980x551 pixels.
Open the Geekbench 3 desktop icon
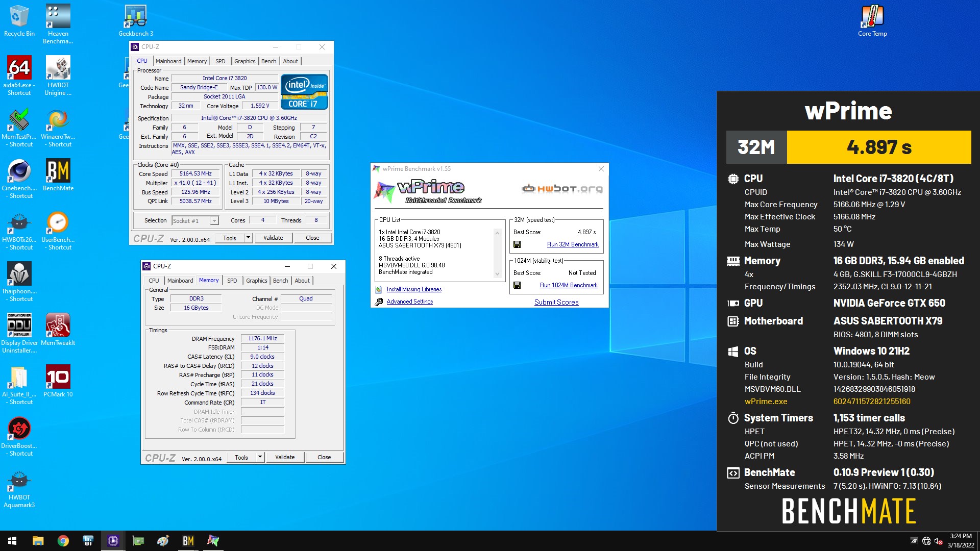[x=136, y=20]
